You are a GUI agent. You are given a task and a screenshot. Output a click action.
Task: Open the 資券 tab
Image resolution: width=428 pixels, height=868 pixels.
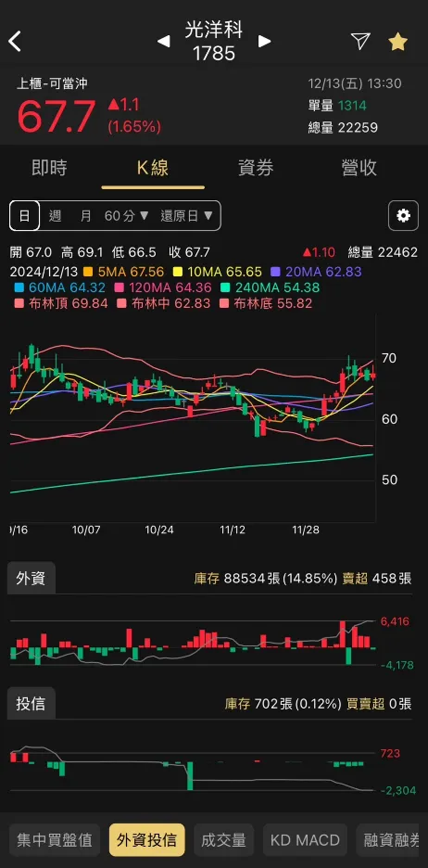[x=256, y=168]
